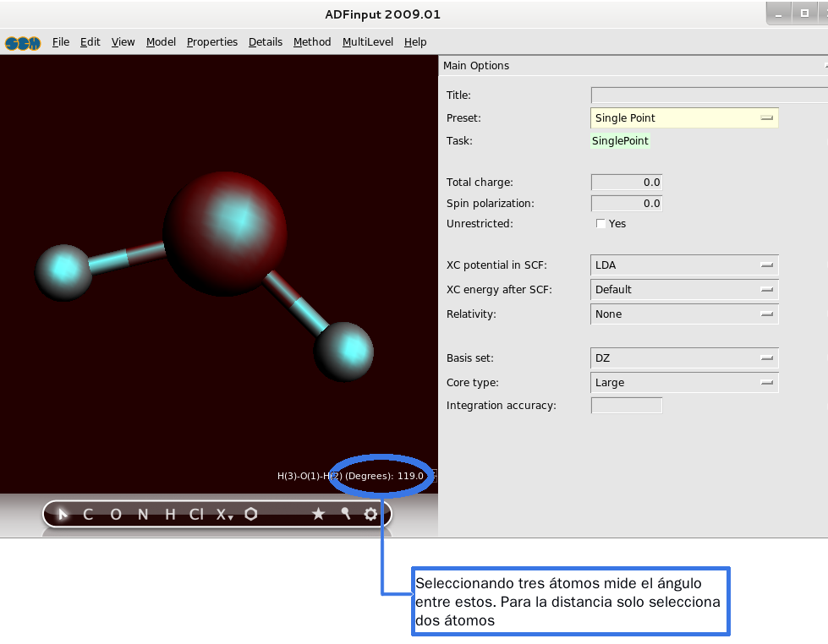
Task: Click the Main Options panel header
Action: 476,66
